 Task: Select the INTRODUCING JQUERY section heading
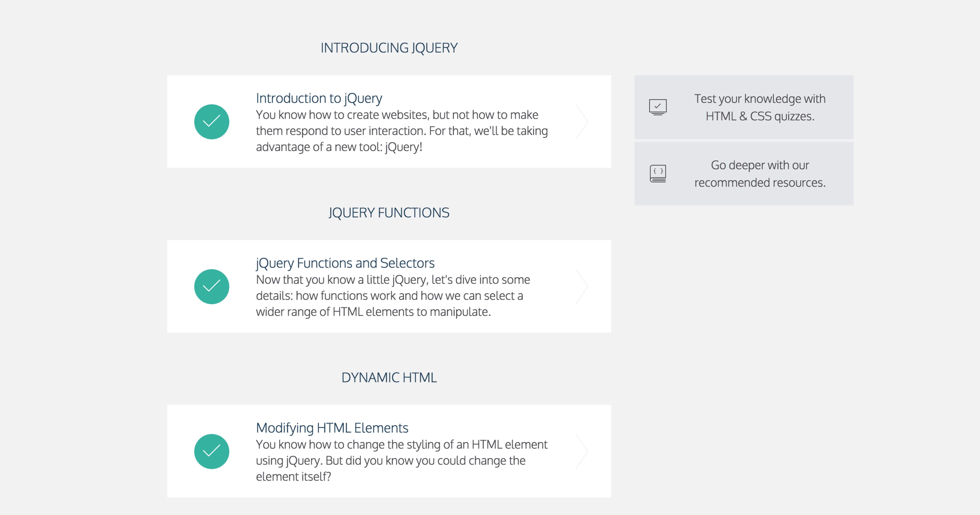[389, 48]
